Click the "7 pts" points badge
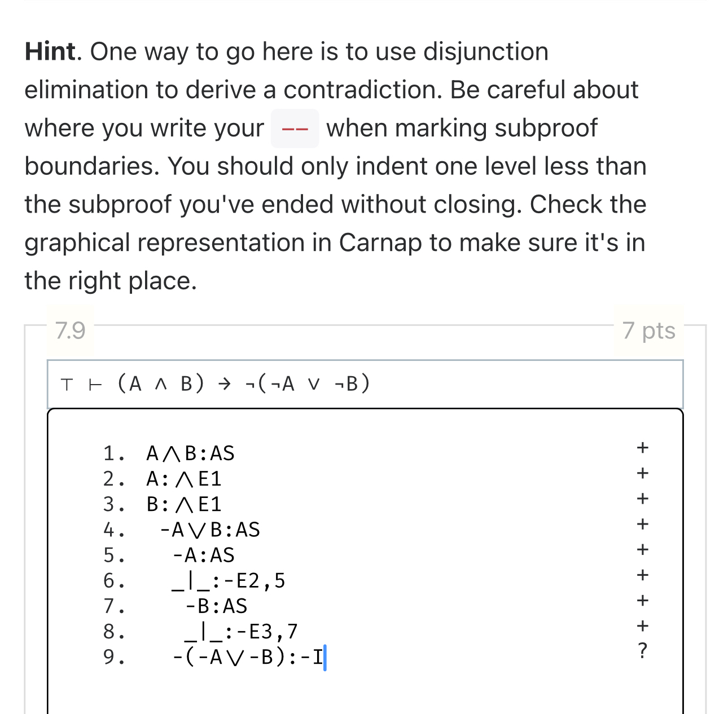This screenshot has width=728, height=714. pyautogui.click(x=648, y=331)
